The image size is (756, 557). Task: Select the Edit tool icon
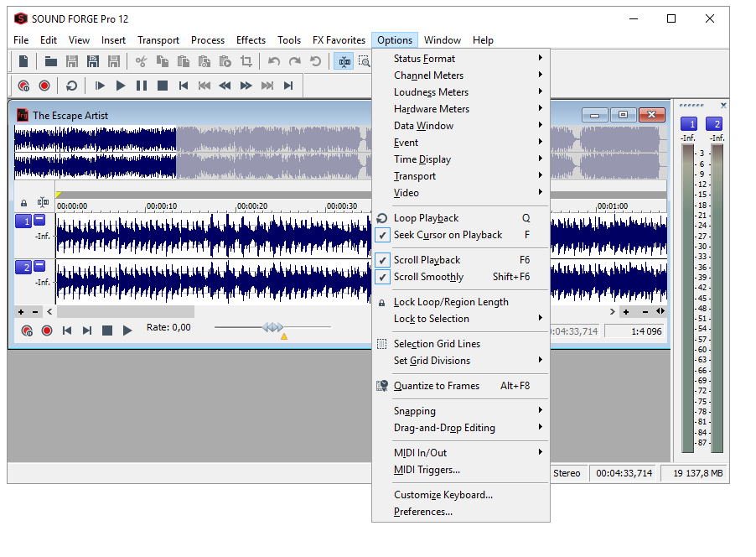(344, 61)
